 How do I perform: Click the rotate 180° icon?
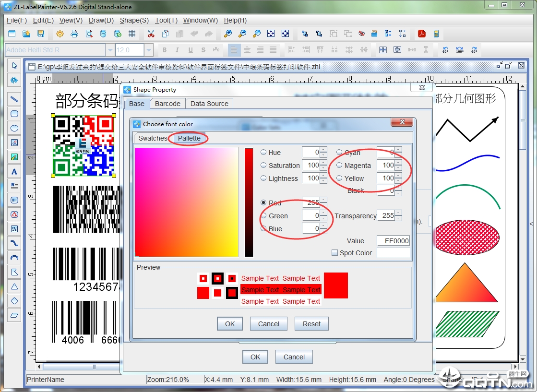pyautogui.click(x=460, y=50)
